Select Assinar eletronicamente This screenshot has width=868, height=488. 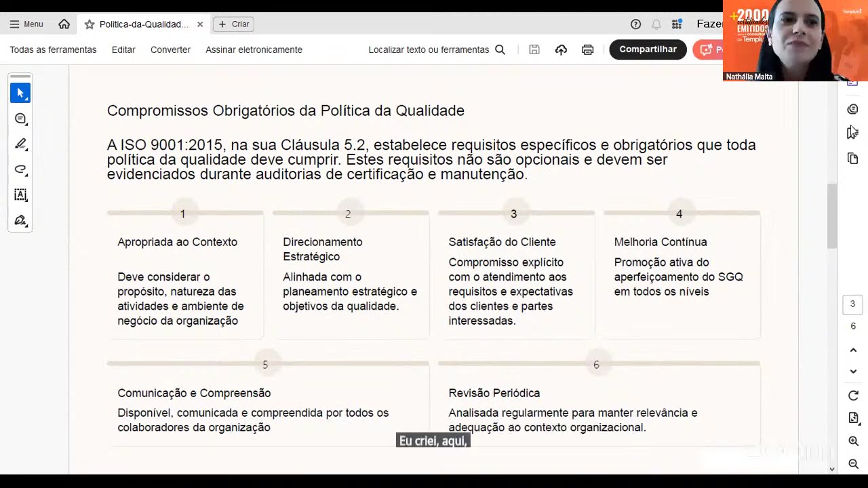point(254,49)
